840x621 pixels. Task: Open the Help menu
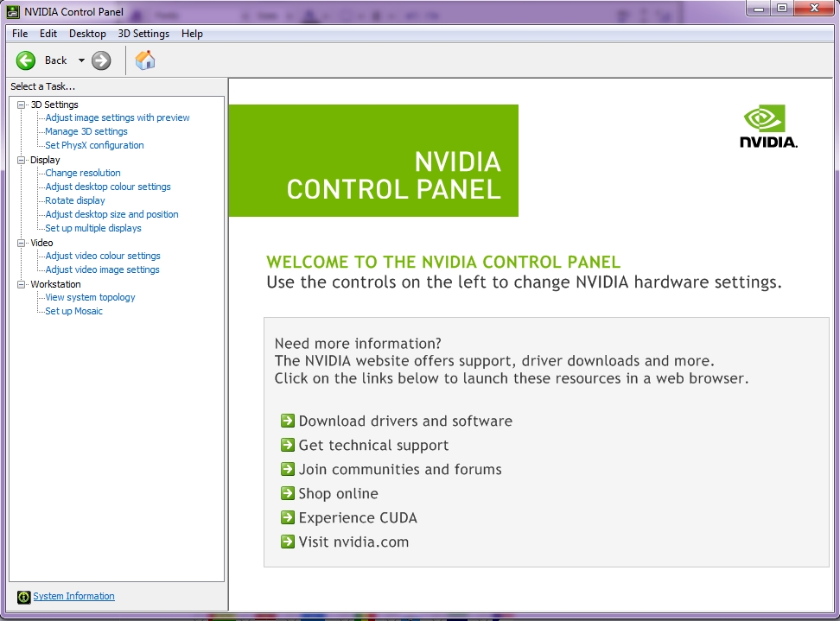point(192,34)
